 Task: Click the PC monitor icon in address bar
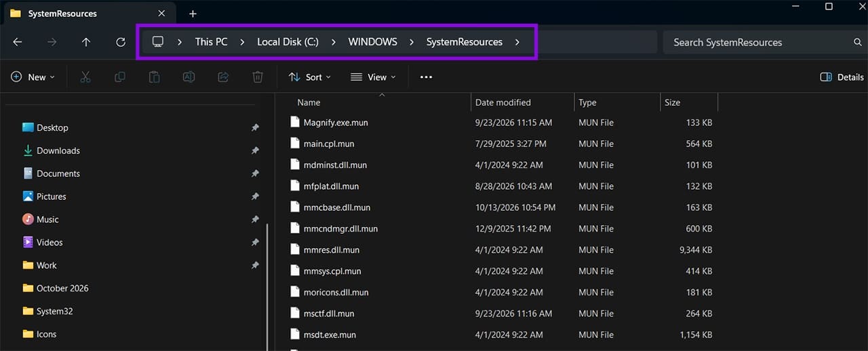(158, 42)
